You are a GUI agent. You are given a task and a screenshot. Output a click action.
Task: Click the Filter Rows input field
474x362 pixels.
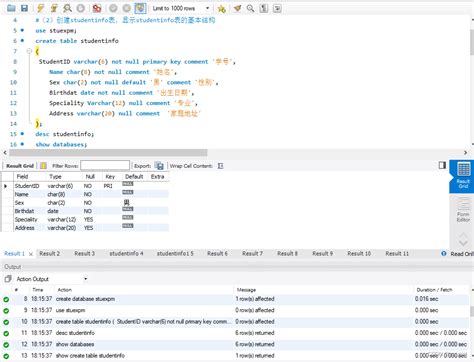point(105,165)
